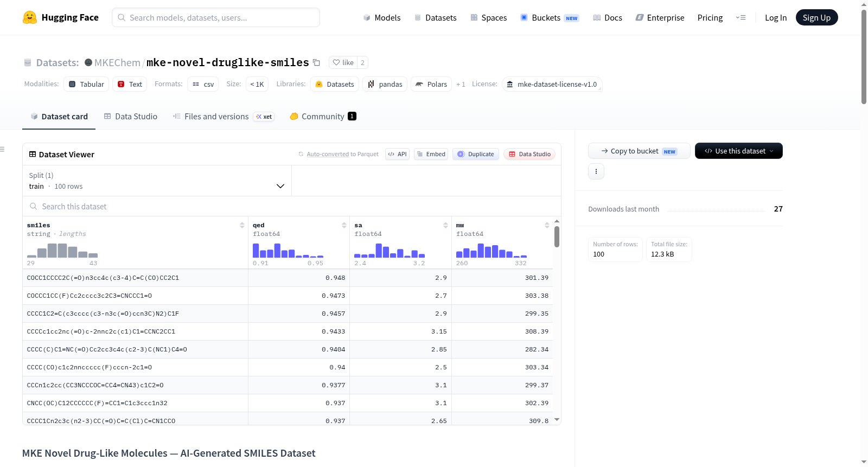Expand the navigation overflow menu
The image size is (868, 467).
[741, 17]
